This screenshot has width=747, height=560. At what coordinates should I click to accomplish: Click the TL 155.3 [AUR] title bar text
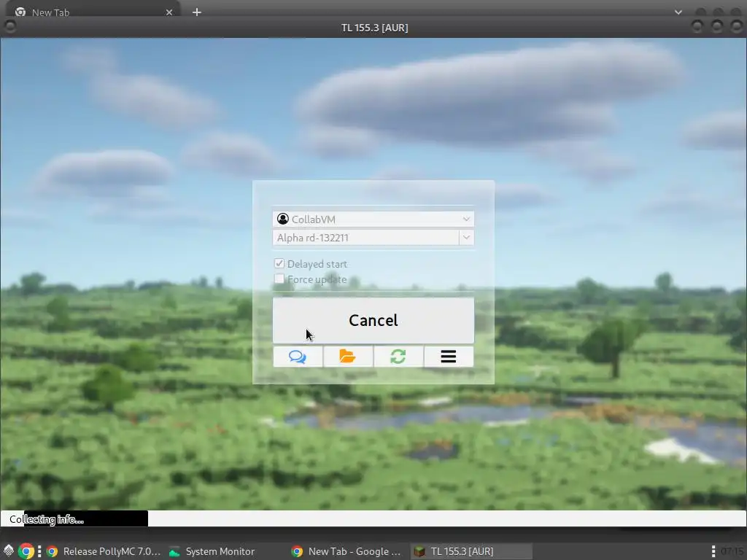374,28
